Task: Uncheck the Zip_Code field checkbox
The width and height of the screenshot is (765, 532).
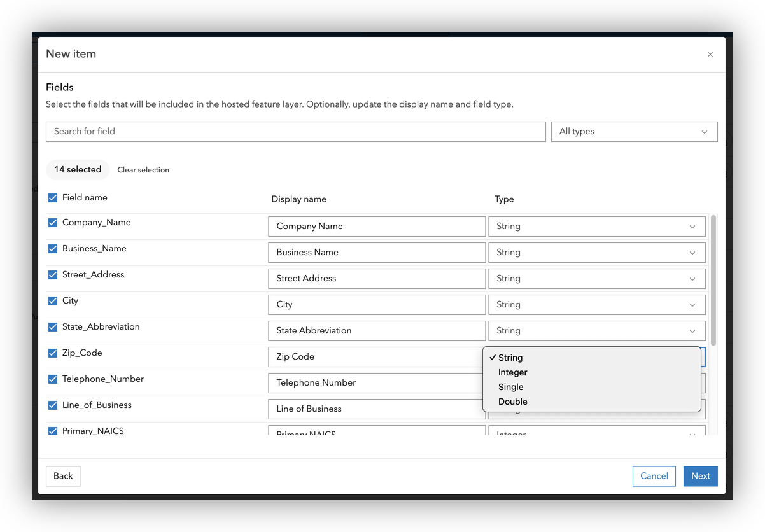Action: [53, 353]
